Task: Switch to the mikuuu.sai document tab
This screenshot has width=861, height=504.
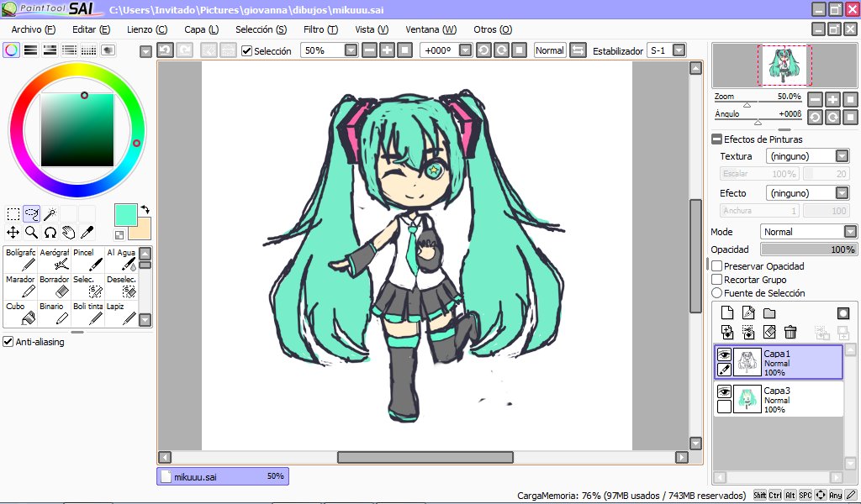Action: (223, 476)
